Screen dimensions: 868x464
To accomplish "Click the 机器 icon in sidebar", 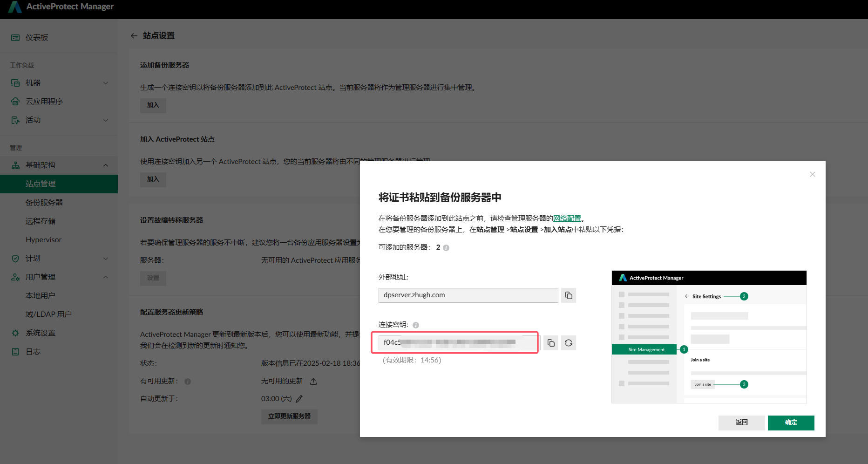I will pos(15,82).
